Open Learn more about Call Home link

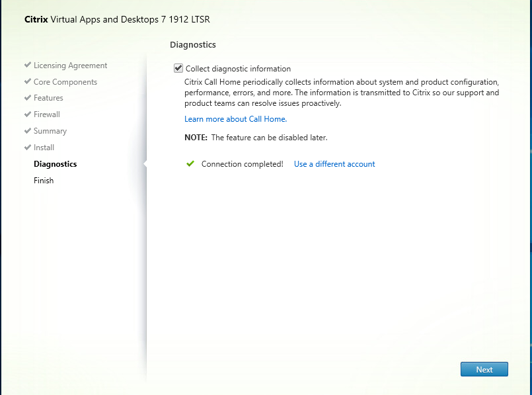pyautogui.click(x=235, y=119)
